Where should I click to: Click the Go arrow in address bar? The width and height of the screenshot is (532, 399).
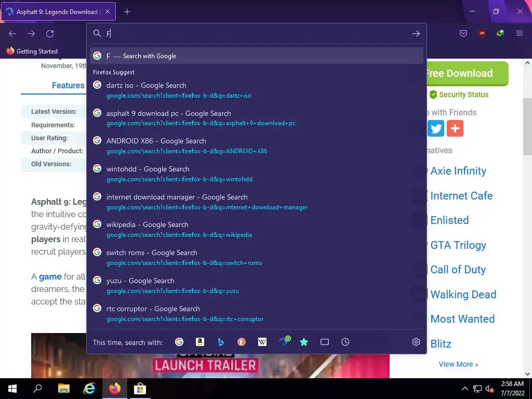416,34
